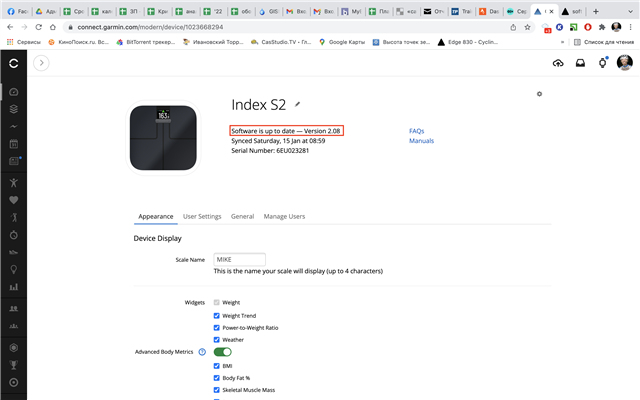Switch to the Strava 'Das' browser tab
Viewport: 640px width, 400px height.
pyautogui.click(x=489, y=11)
